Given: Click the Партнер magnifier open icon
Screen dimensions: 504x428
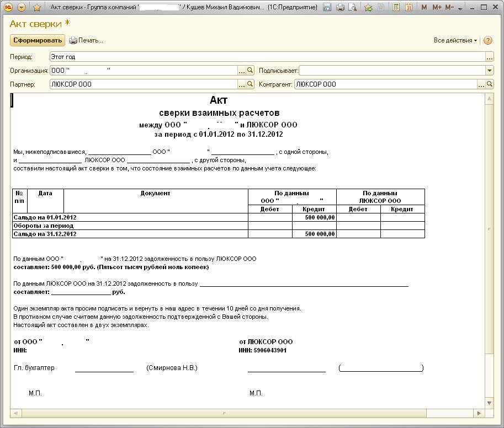Looking at the screenshot, I should (x=250, y=84).
